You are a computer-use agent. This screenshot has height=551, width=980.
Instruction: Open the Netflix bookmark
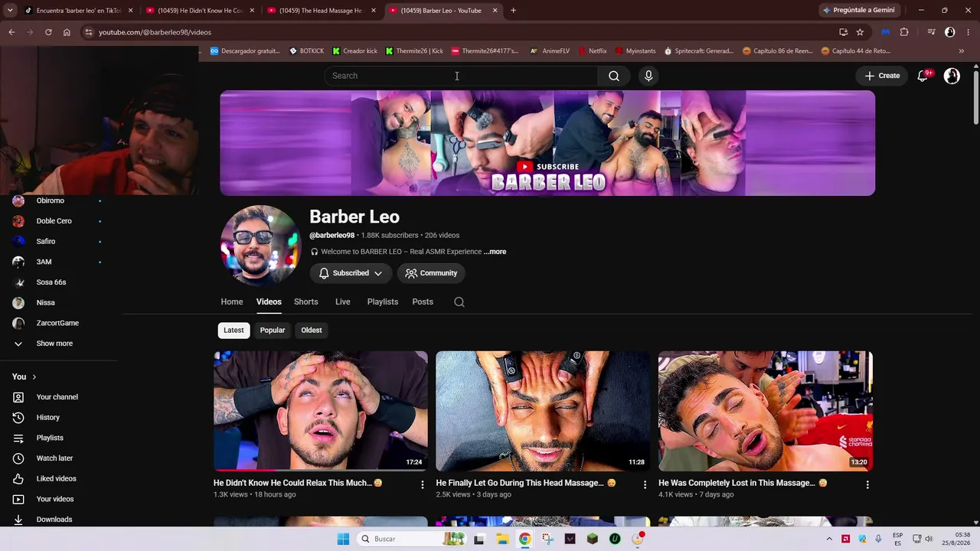tap(591, 51)
